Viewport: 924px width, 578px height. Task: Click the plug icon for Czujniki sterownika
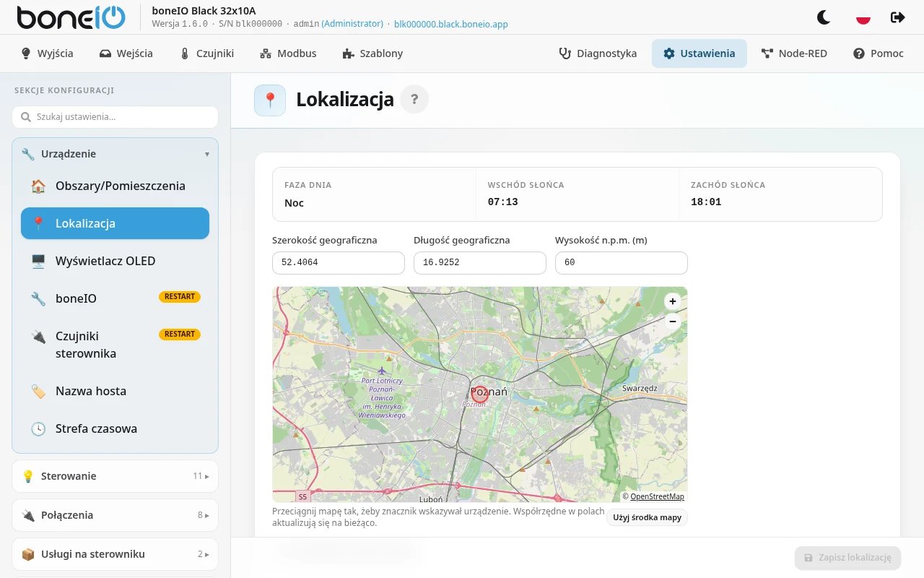(38, 336)
